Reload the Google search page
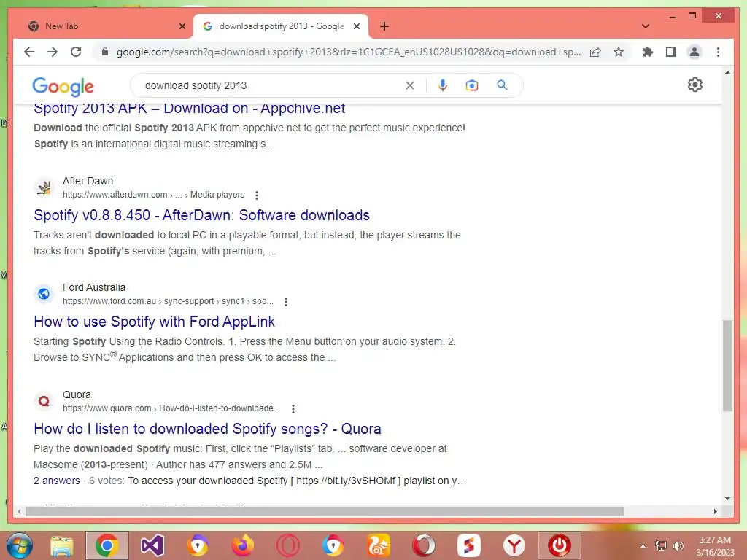The image size is (747, 560). pyautogui.click(x=76, y=52)
